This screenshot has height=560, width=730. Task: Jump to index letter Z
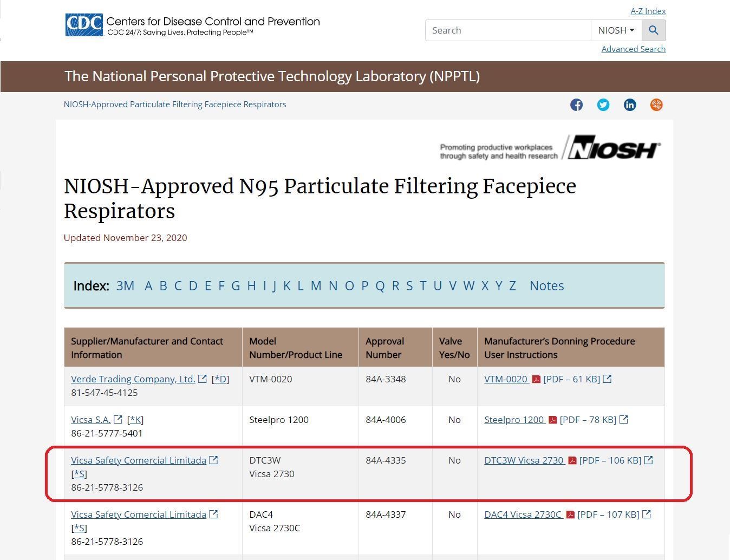tap(512, 286)
